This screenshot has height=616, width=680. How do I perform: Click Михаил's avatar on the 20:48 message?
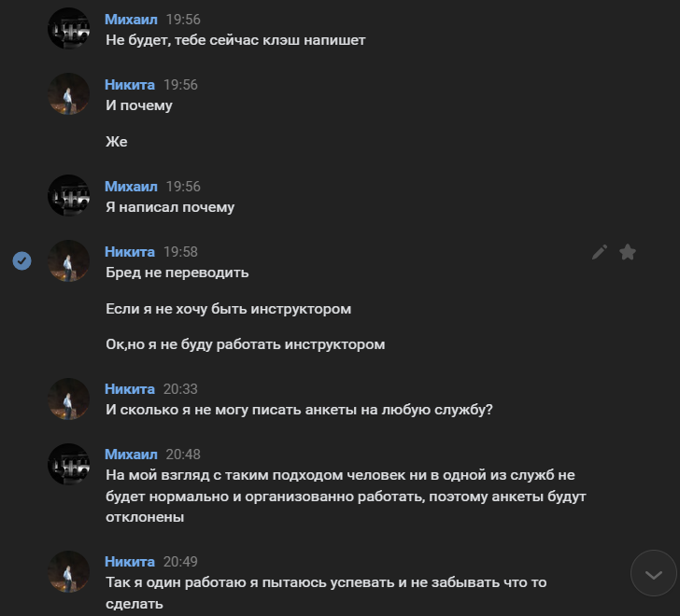click(68, 463)
